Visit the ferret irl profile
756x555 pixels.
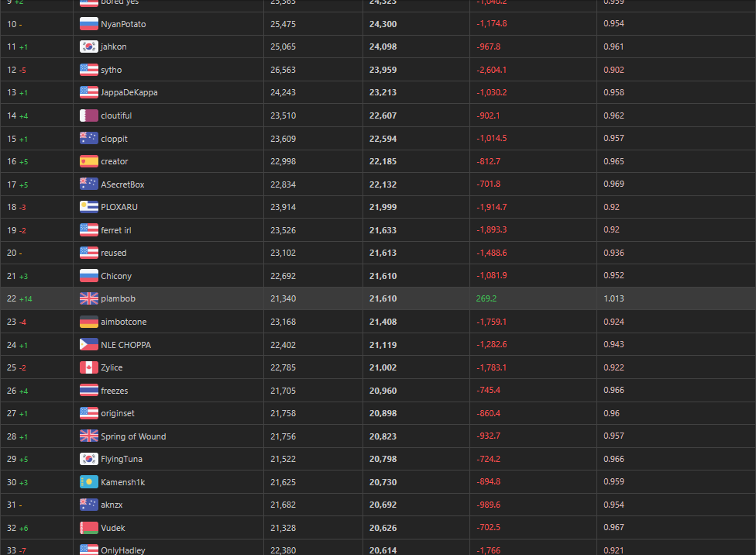click(x=115, y=230)
